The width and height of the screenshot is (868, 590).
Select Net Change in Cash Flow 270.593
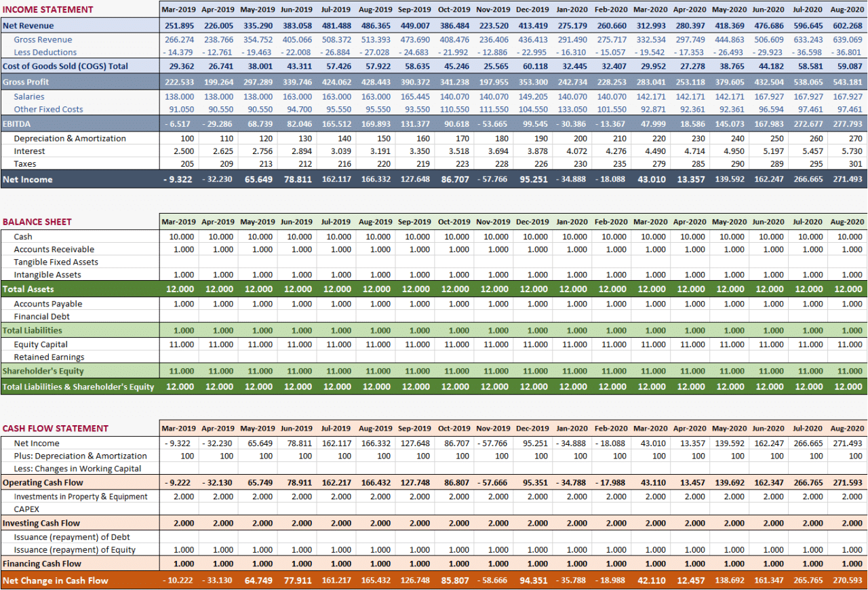(848, 581)
